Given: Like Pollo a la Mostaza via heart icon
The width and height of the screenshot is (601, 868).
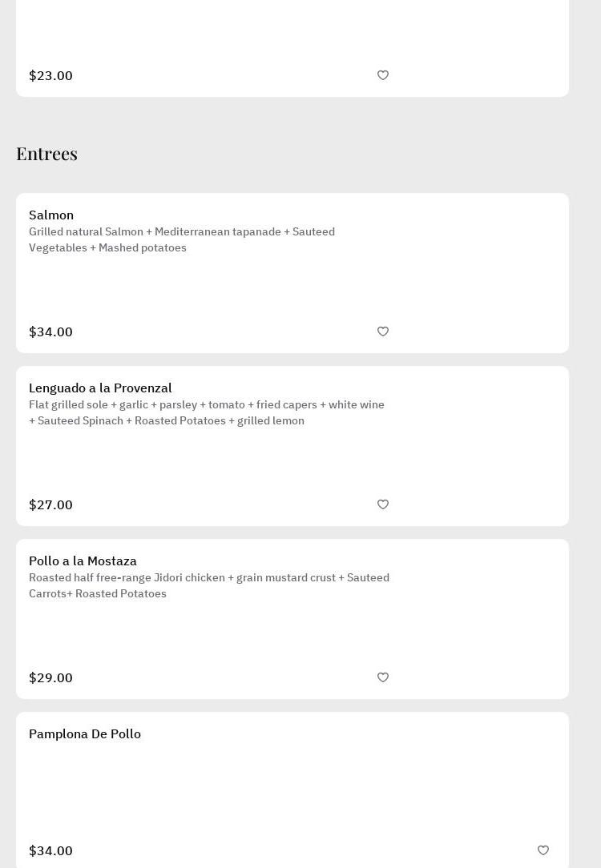Looking at the screenshot, I should (x=383, y=677).
